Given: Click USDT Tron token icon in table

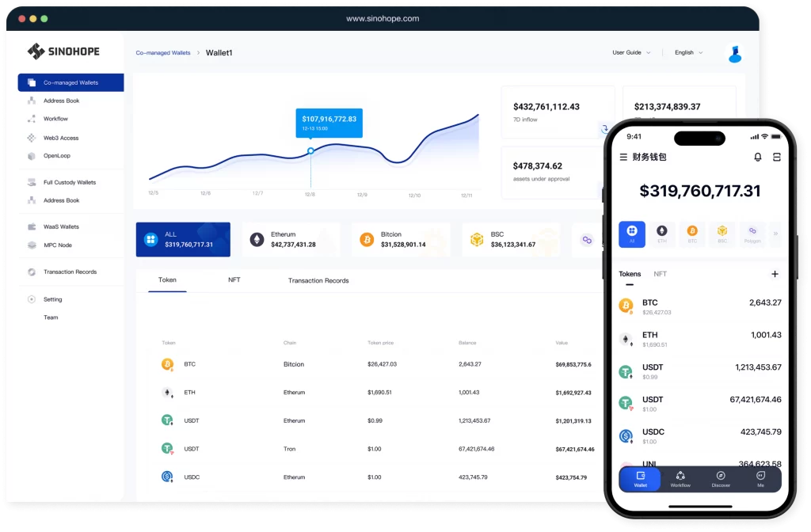Looking at the screenshot, I should click(167, 449).
